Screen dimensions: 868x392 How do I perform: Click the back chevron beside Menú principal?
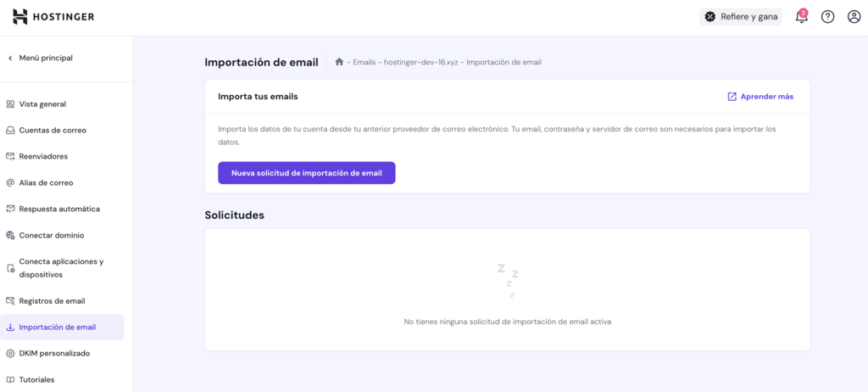pos(10,59)
